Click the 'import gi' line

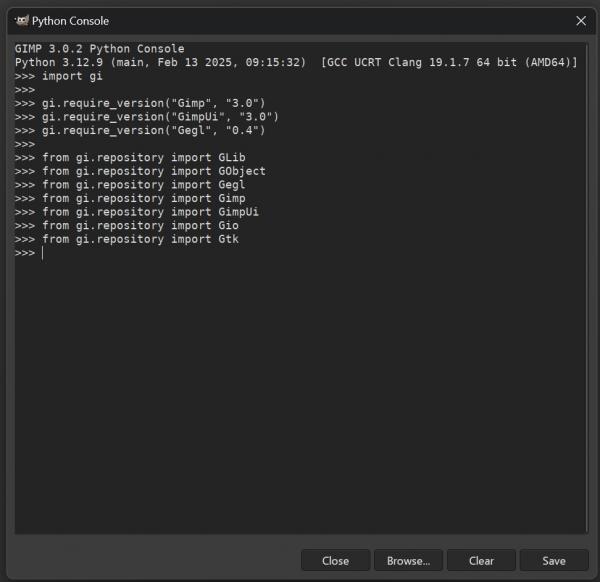click(x=59, y=76)
